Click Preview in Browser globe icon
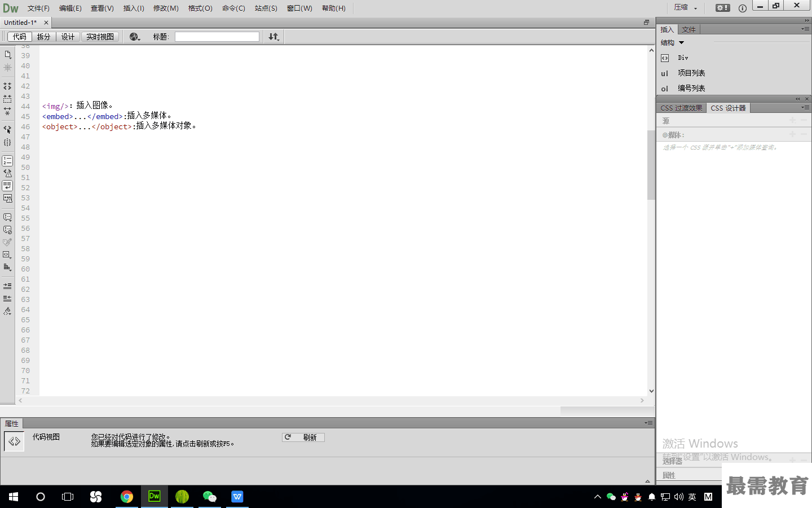 coord(135,37)
